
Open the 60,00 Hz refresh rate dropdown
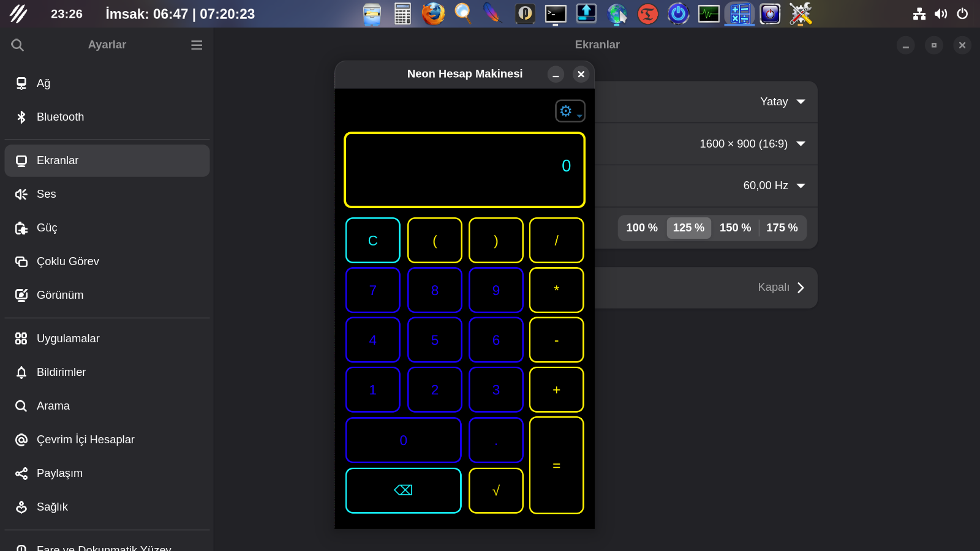774,186
